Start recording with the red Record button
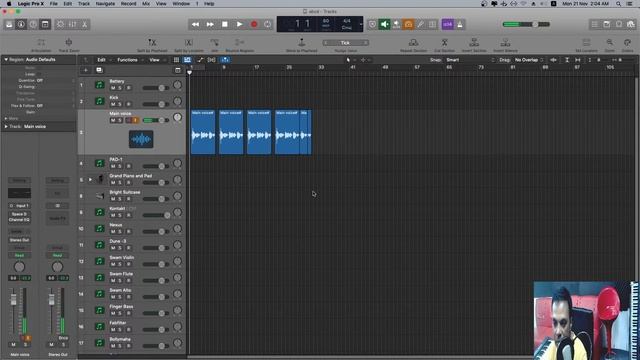The height and width of the screenshot is (360, 640). click(x=254, y=24)
